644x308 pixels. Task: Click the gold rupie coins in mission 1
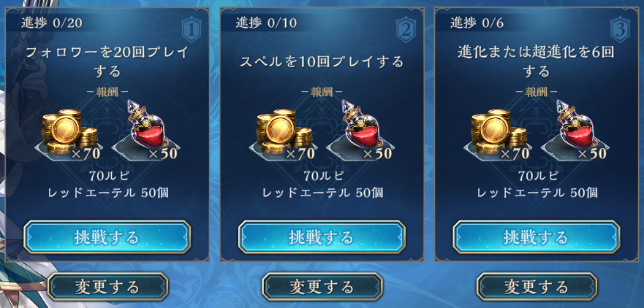[70, 132]
